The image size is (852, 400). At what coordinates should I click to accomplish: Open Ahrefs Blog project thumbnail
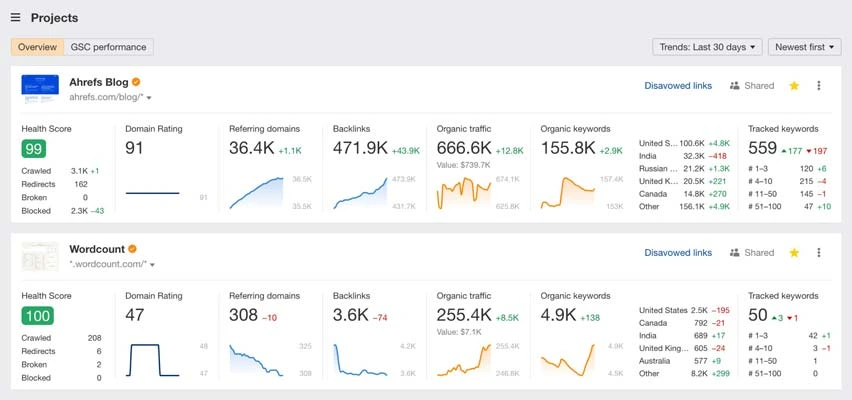pyautogui.click(x=40, y=90)
